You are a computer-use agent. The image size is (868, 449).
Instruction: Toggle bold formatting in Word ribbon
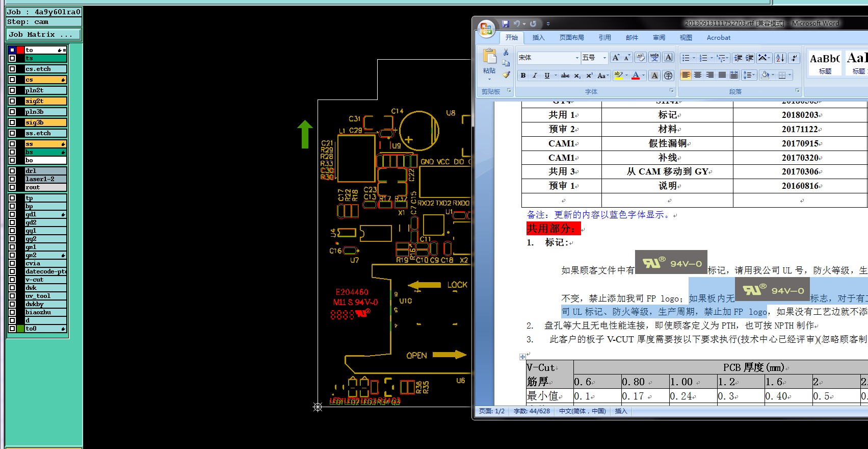523,76
